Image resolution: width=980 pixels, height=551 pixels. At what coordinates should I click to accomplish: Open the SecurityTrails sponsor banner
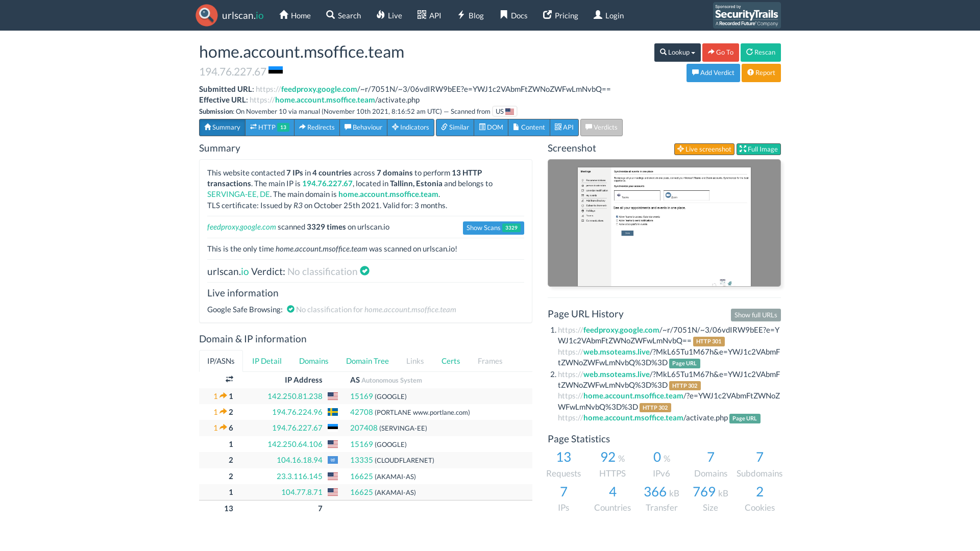click(x=747, y=15)
